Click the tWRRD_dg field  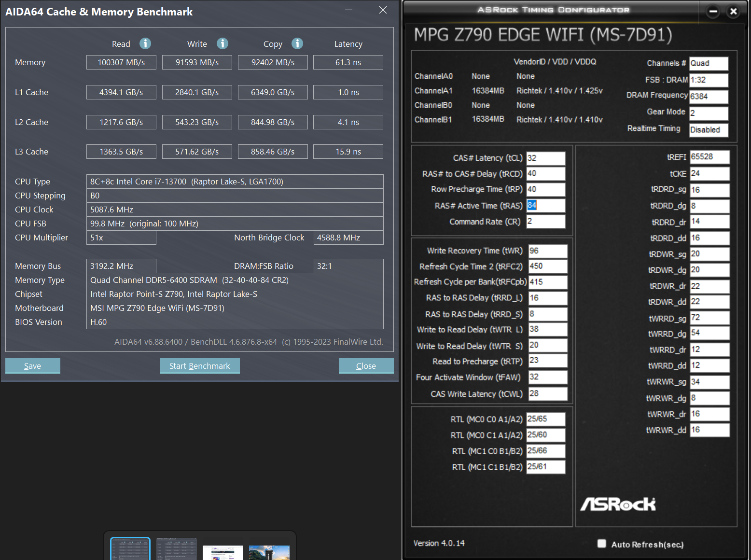(x=709, y=333)
